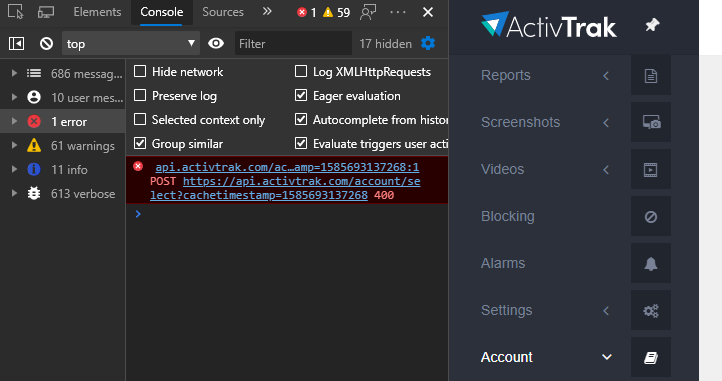The height and width of the screenshot is (381, 722).
Task: Expand the 11 info group
Action: 14,169
